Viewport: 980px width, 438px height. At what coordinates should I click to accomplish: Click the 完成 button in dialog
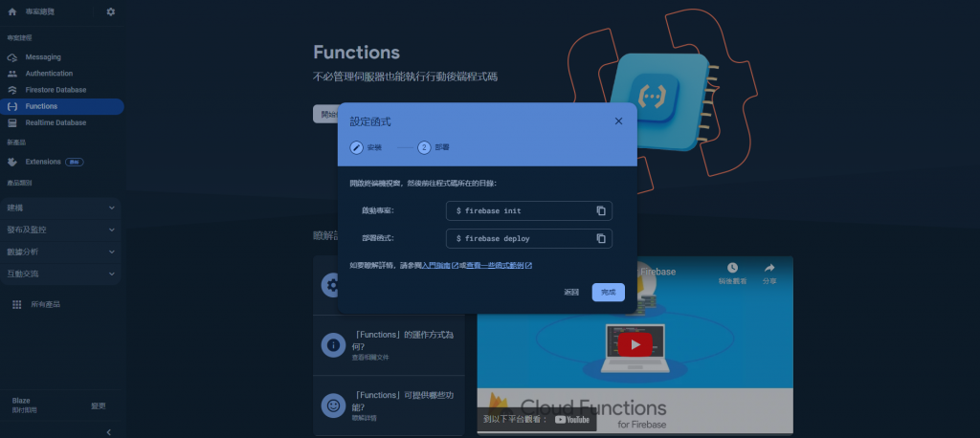point(608,293)
